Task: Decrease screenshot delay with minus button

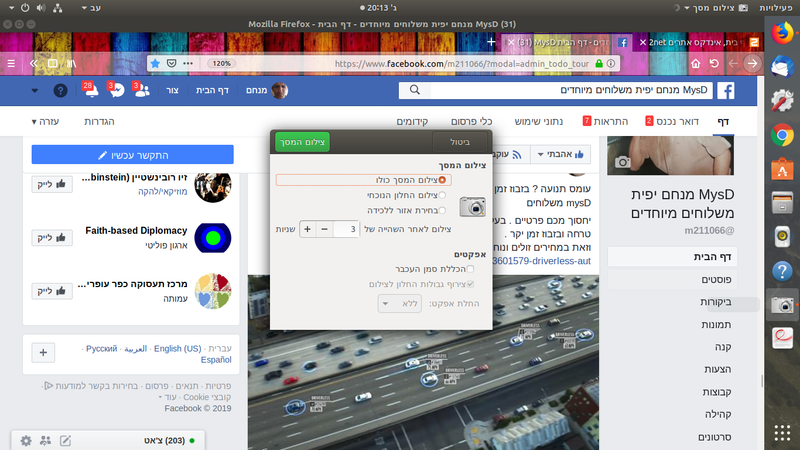Action: 324,229
